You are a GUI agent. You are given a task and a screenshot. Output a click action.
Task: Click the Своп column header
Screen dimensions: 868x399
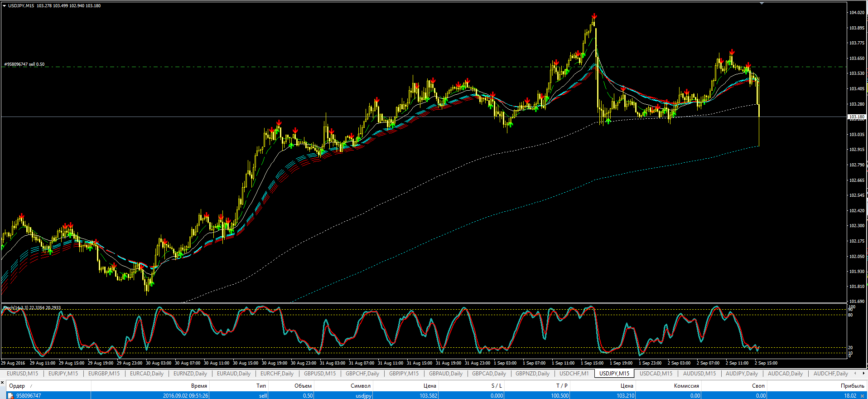coord(734,386)
